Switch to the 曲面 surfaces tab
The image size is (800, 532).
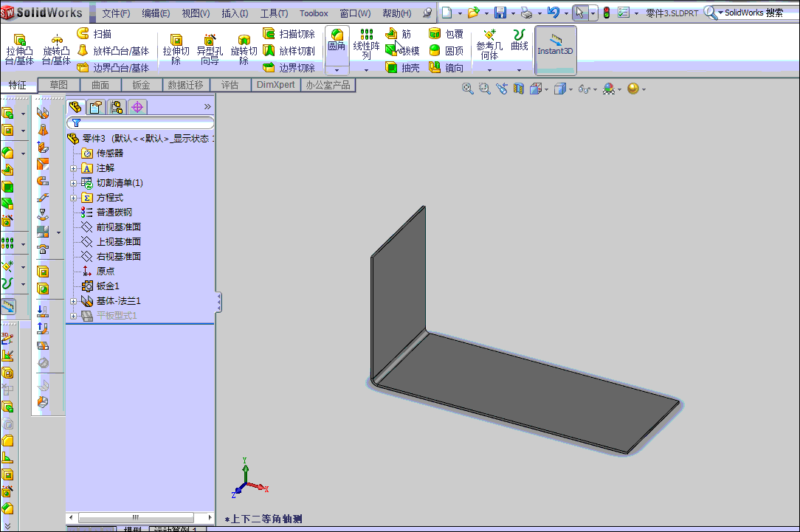click(x=100, y=85)
